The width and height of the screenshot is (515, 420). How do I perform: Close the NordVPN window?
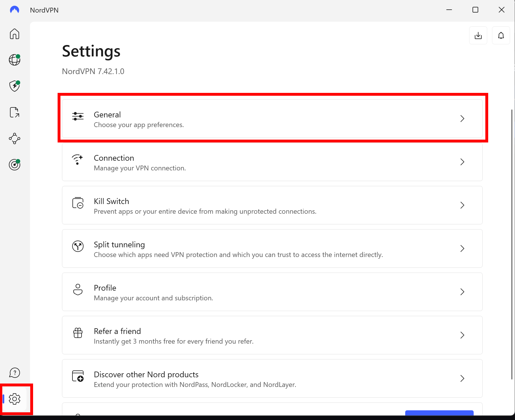pos(502,10)
